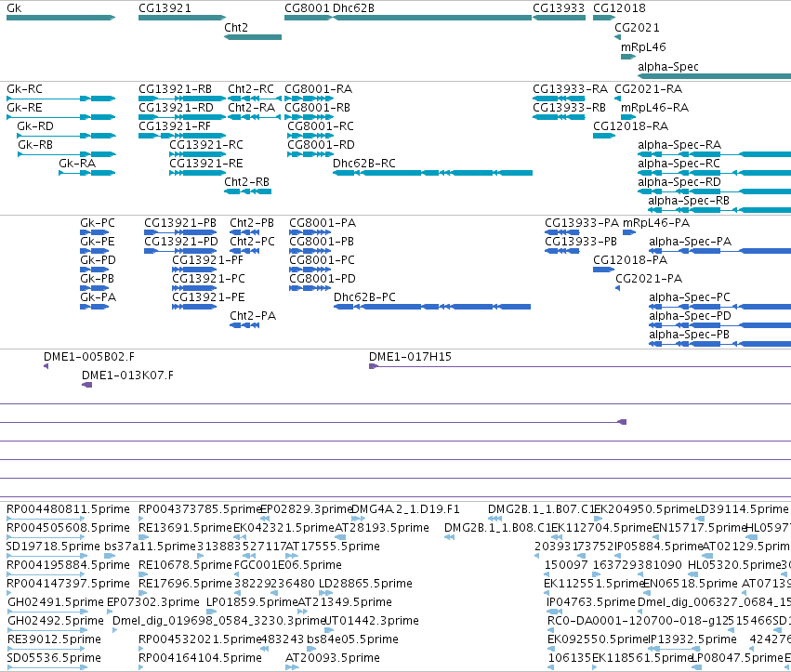
Task: Select EST LD28865.5prime
Action: [365, 584]
